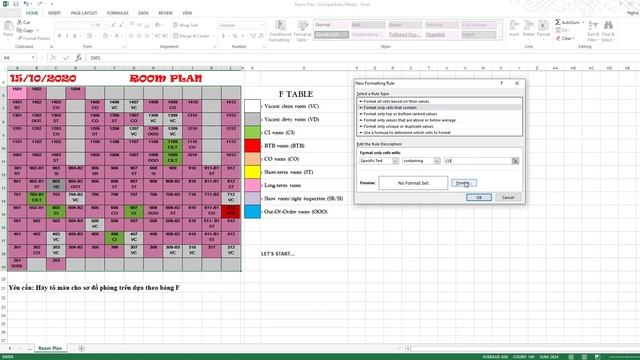
Task: Click the yellow Short-term room legend swatch
Action: [252, 172]
